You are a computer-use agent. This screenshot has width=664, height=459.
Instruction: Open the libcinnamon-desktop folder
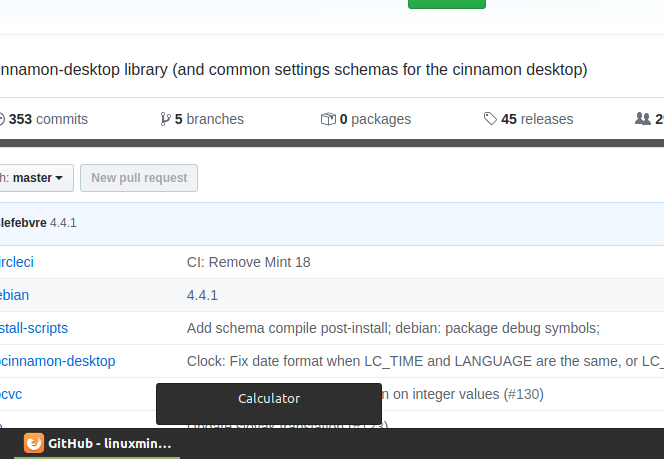[x=58, y=361]
